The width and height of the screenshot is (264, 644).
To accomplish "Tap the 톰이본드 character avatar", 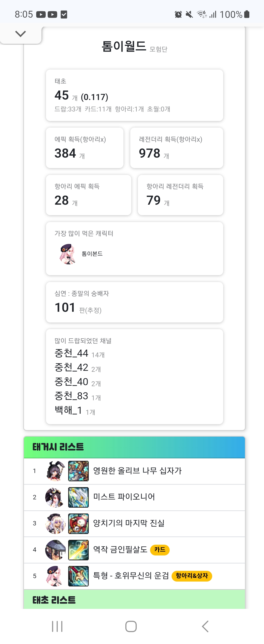I will pos(67,254).
